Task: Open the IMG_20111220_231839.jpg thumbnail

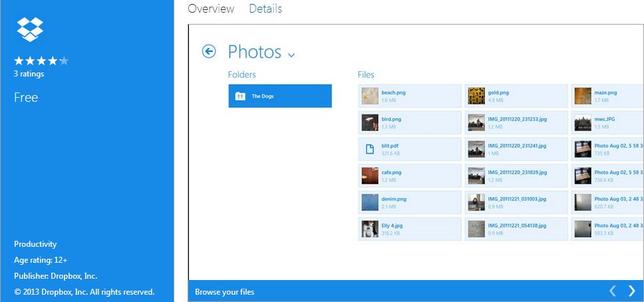Action: coord(476,176)
